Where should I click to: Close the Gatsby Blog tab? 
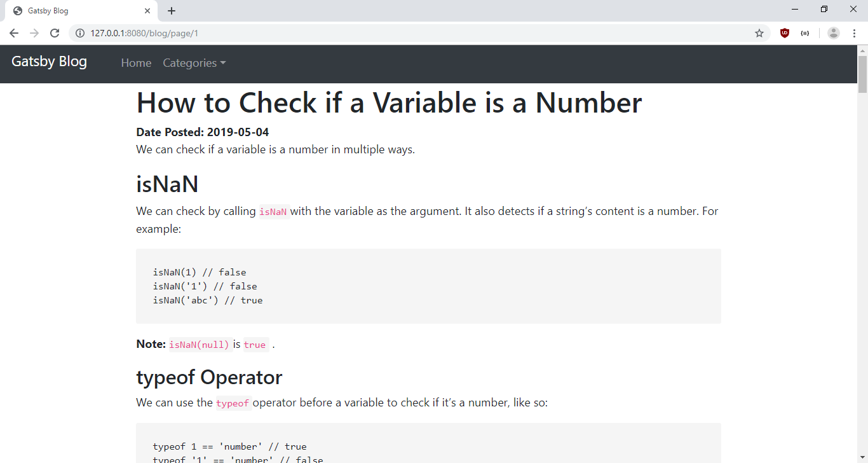coord(147,10)
